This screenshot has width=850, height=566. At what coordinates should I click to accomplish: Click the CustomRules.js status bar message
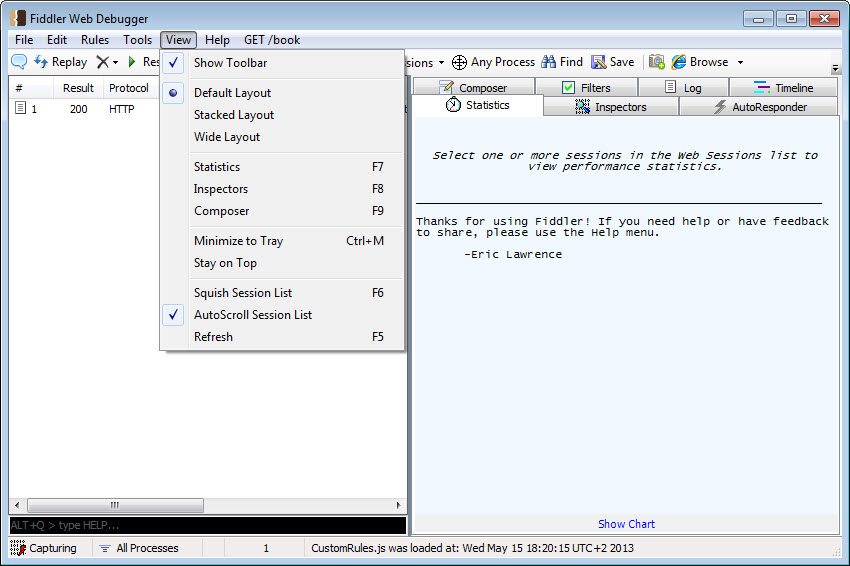[x=472, y=548]
